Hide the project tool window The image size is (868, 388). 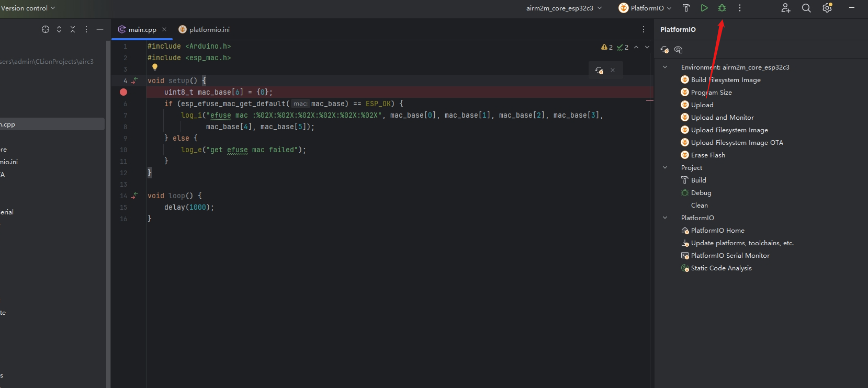coord(100,29)
